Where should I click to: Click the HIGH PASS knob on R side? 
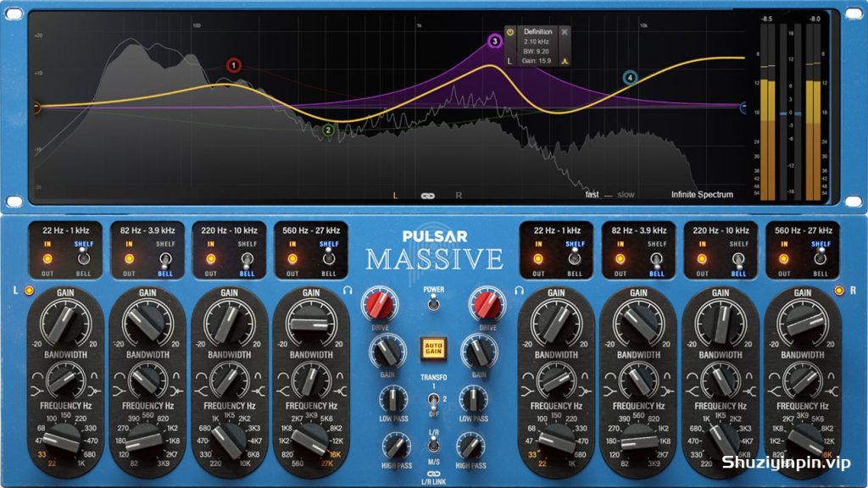[x=470, y=446]
